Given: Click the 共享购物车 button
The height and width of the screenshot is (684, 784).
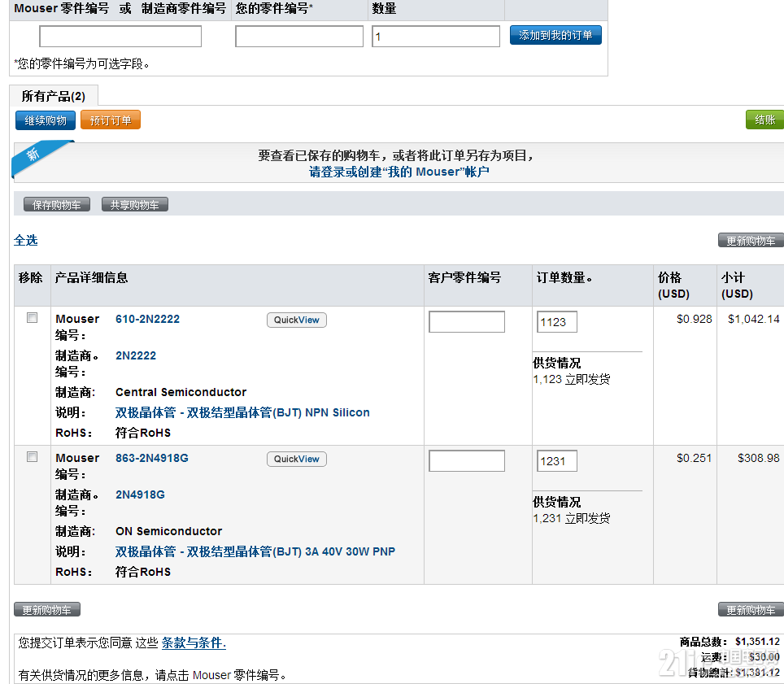Looking at the screenshot, I should tap(135, 204).
